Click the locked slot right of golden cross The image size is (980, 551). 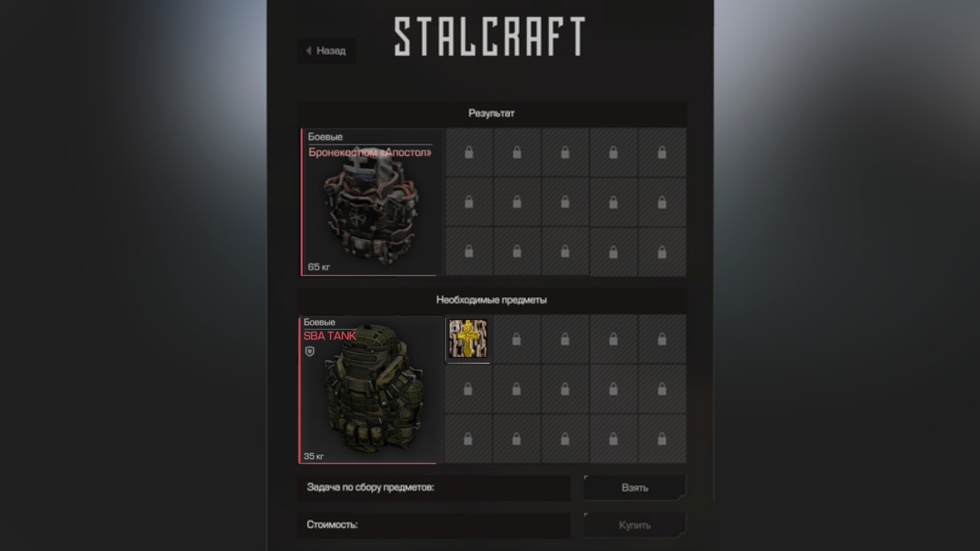point(517,339)
